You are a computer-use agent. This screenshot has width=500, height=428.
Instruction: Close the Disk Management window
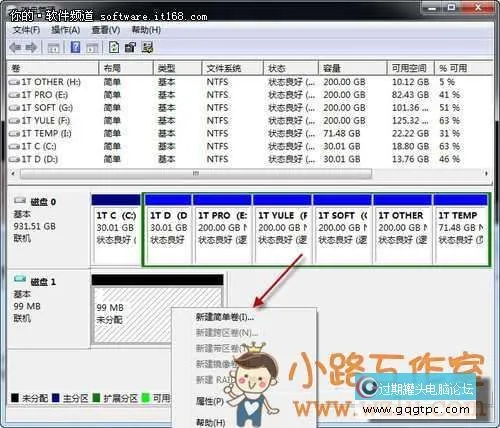[478, 7]
